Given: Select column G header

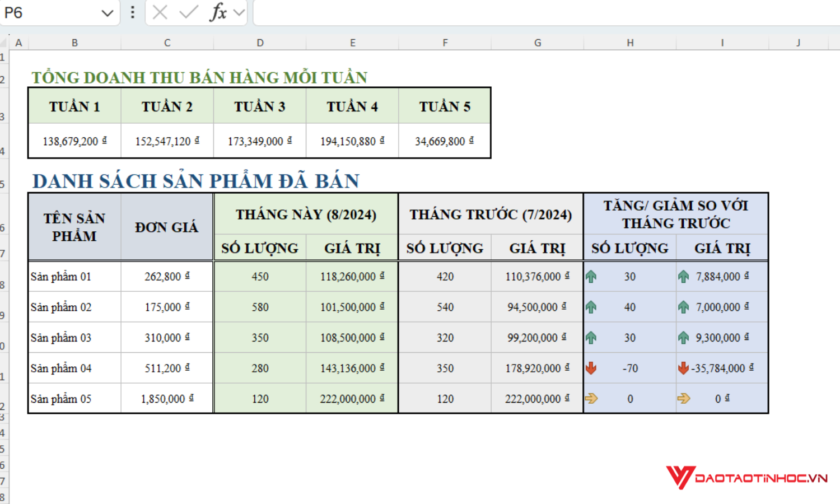Looking at the screenshot, I should click(538, 43).
